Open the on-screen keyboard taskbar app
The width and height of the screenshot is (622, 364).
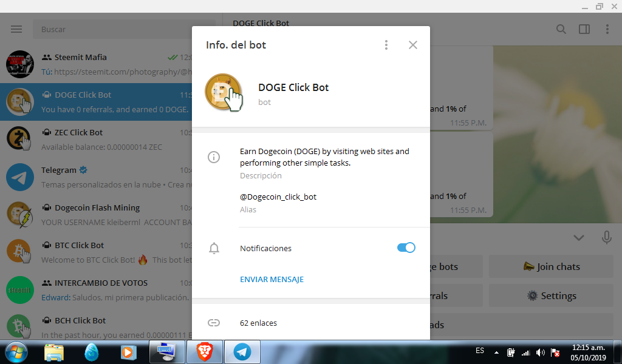(166, 352)
